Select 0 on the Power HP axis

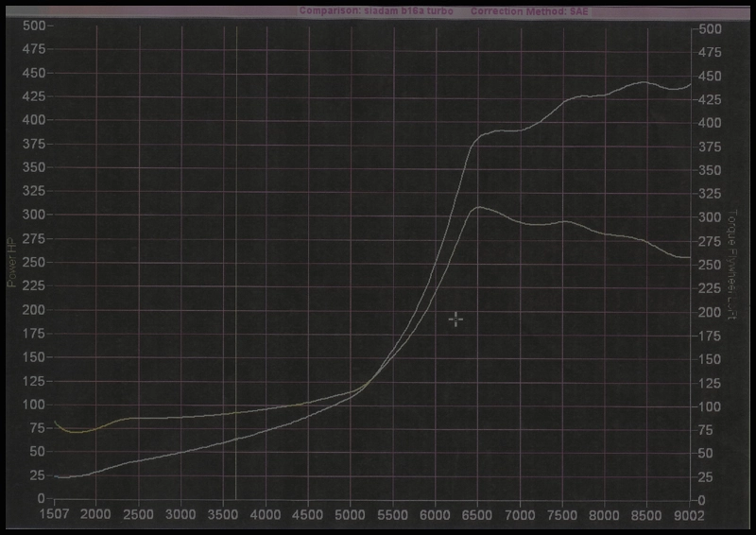click(42, 498)
